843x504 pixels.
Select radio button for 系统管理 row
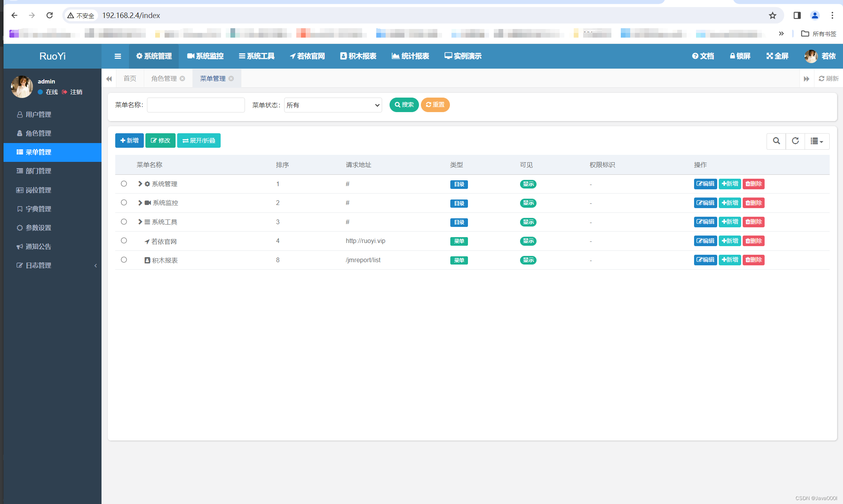click(124, 183)
